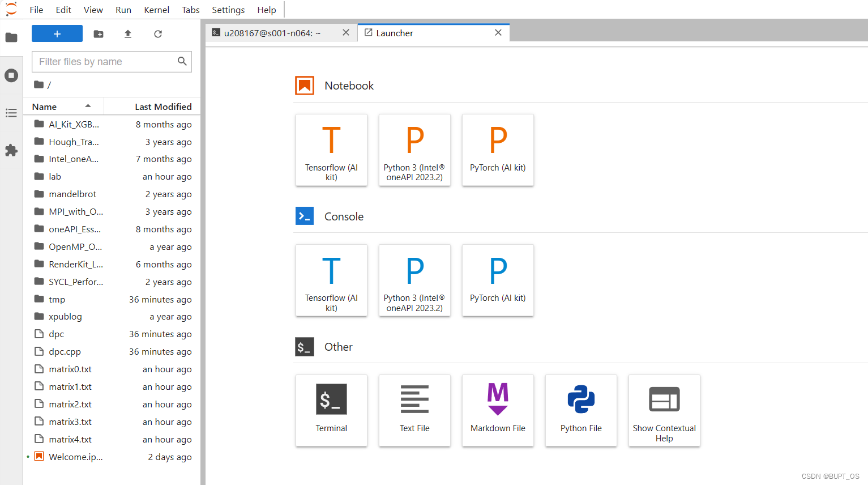This screenshot has height=485, width=868.
Task: Close the terminal tab
Action: [346, 32]
